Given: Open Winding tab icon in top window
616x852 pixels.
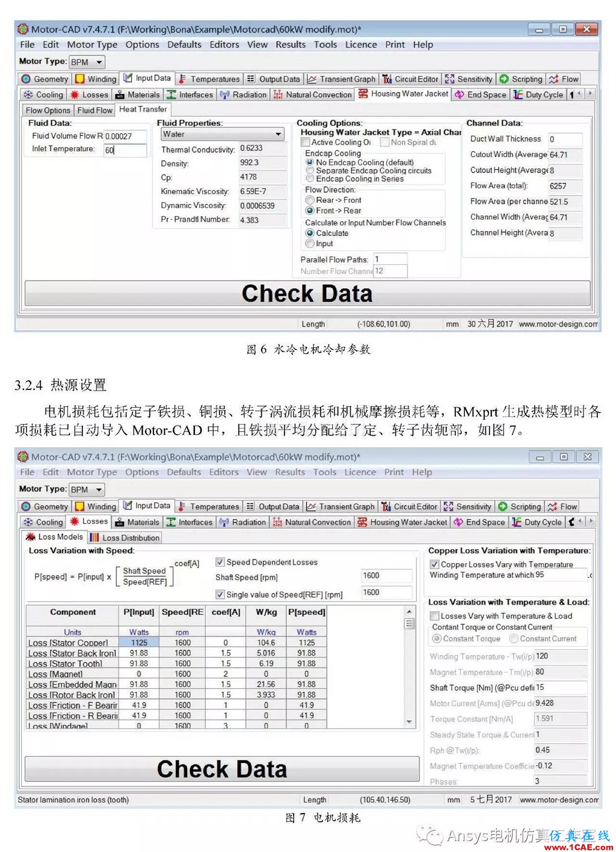Looking at the screenshot, I should (79, 79).
